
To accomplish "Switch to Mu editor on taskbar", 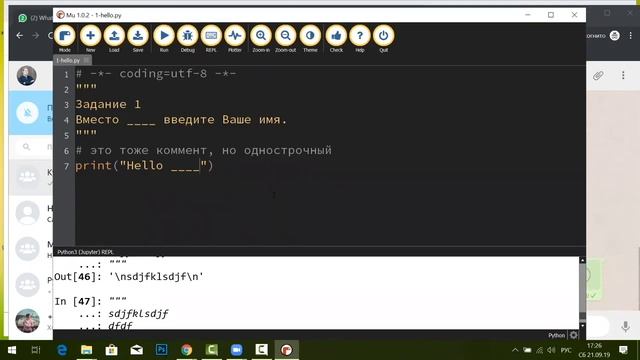I will 287,350.
